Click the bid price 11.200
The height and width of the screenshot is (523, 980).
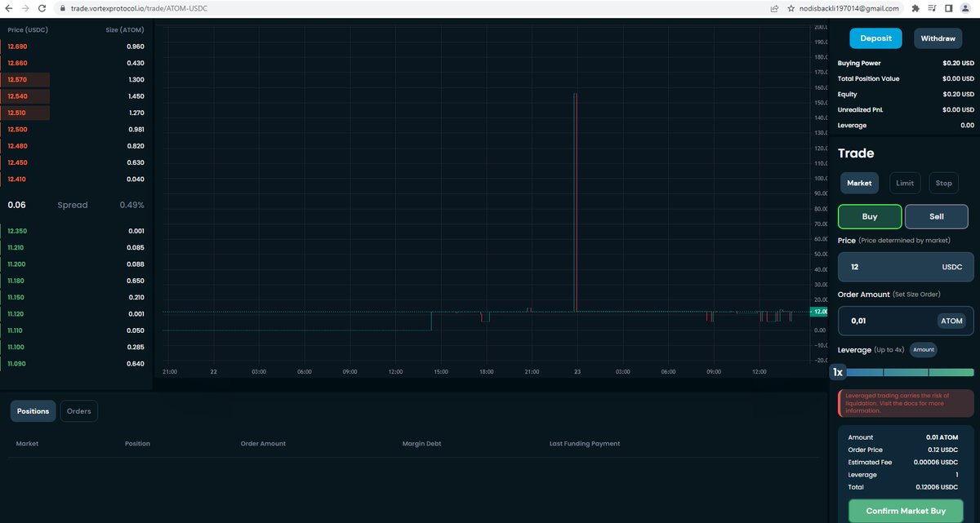pos(16,264)
